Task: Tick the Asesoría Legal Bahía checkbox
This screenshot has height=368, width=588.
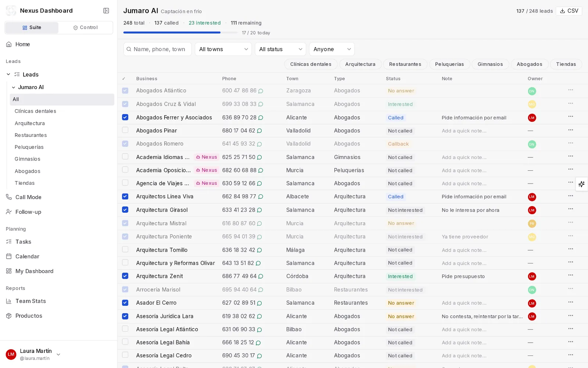Action: pos(125,342)
